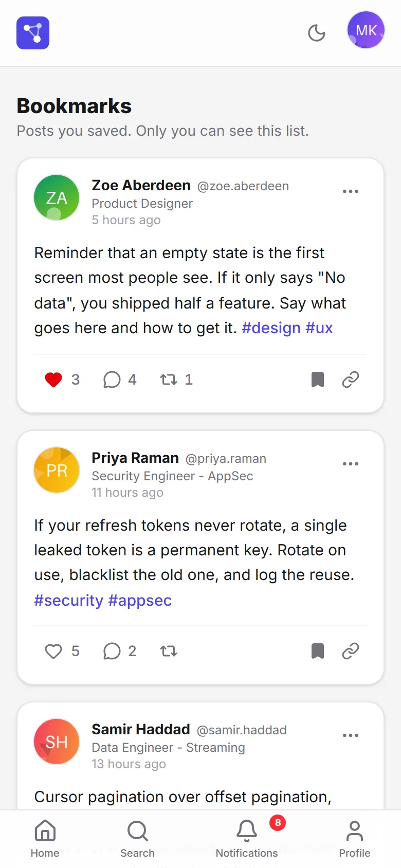
Task: Open comments on Priya Raman's post
Action: tap(120, 651)
